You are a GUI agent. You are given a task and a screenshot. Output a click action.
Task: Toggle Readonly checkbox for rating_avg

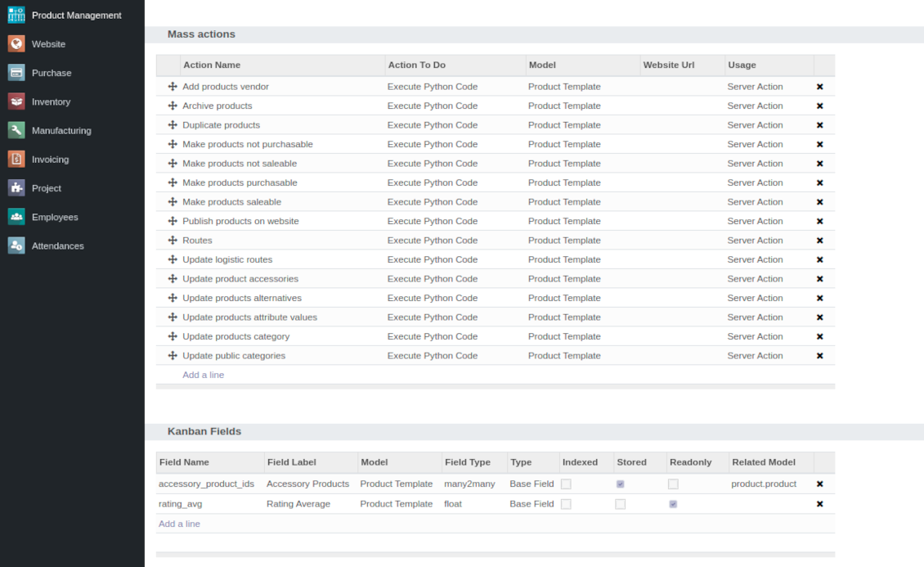[x=673, y=504]
